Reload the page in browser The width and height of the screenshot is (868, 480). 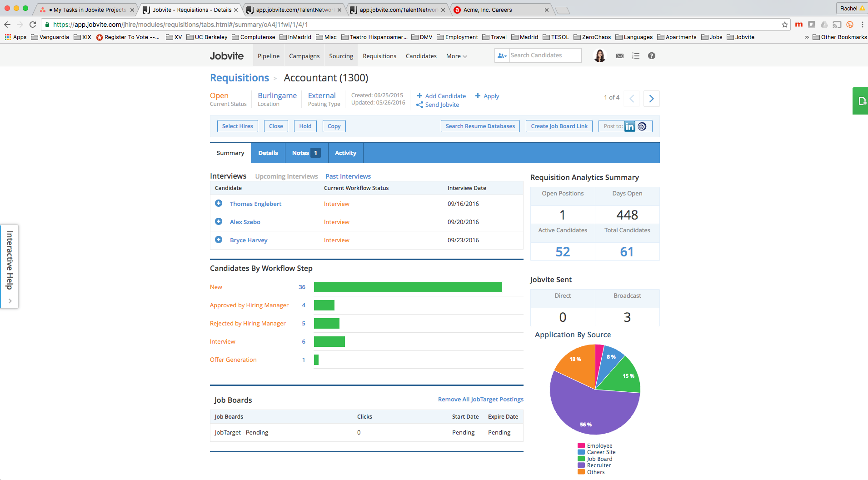point(33,25)
